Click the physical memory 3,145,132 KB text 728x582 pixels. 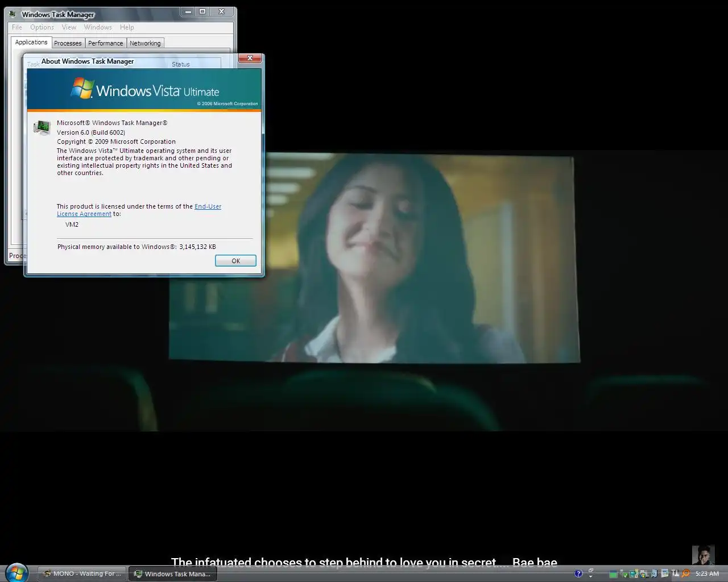(x=136, y=247)
